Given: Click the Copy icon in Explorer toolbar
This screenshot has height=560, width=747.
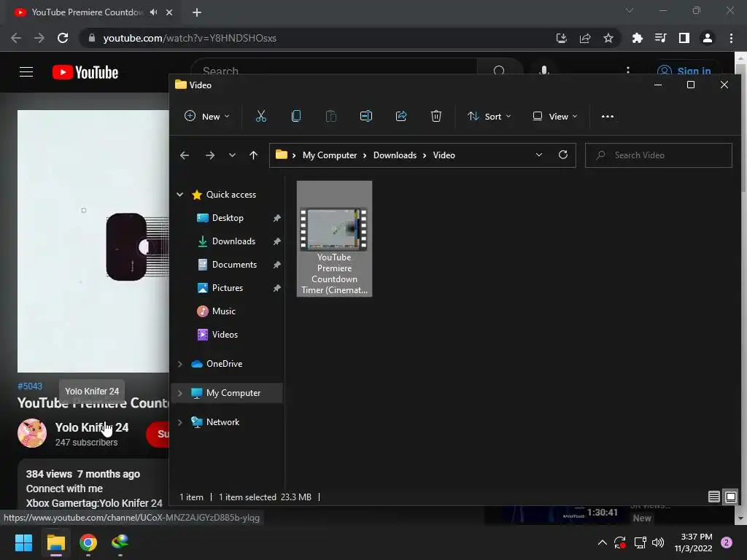Looking at the screenshot, I should point(296,116).
